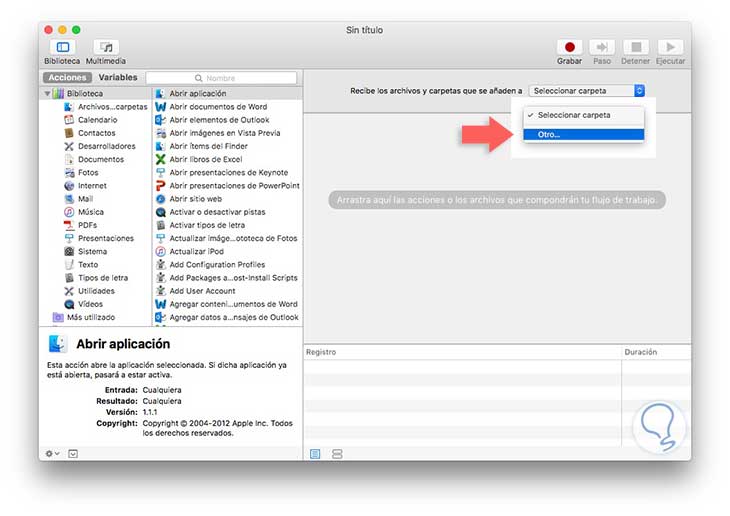Open the Multimedia browser
The image size is (730, 516).
click(106, 48)
